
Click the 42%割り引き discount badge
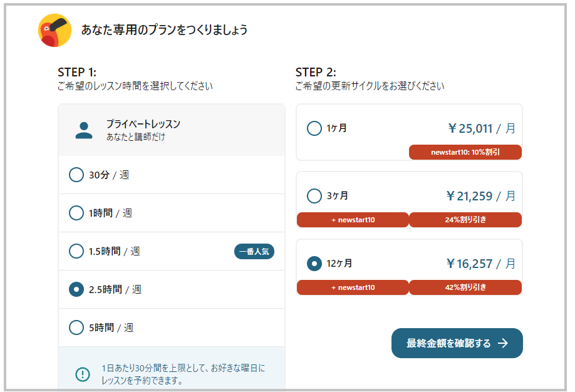465,287
